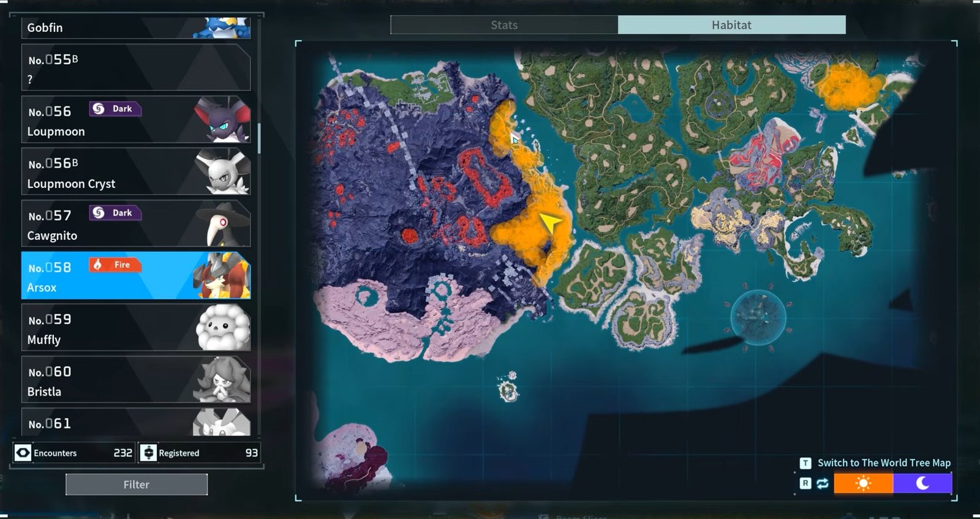
Task: Toggle daytime habitat with the sun switch
Action: coord(864,484)
